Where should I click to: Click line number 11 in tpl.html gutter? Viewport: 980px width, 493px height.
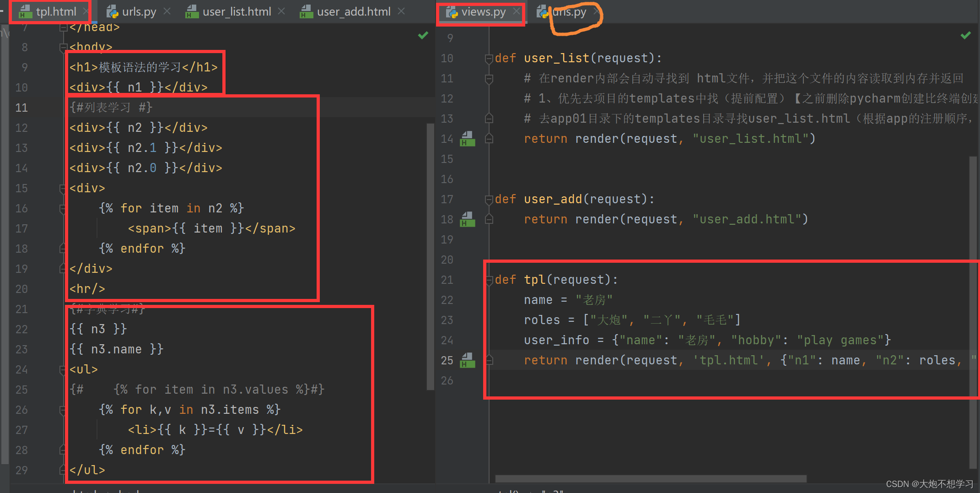(22, 108)
